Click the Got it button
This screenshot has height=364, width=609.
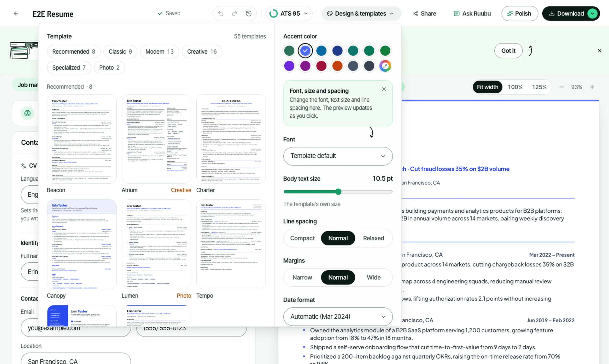508,51
